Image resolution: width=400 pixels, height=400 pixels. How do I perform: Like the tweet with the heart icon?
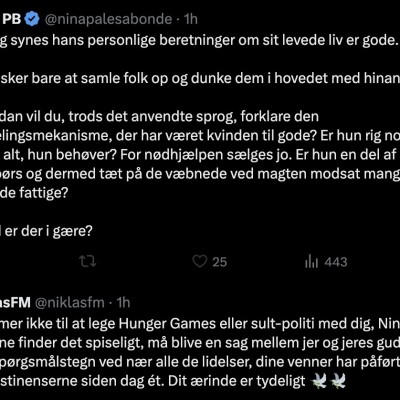click(200, 262)
